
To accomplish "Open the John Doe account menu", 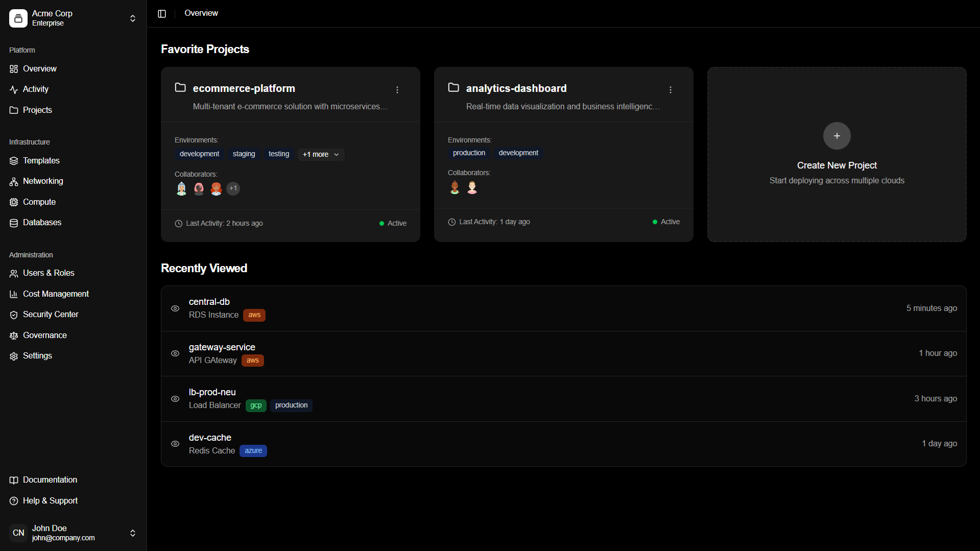I will coord(132,533).
